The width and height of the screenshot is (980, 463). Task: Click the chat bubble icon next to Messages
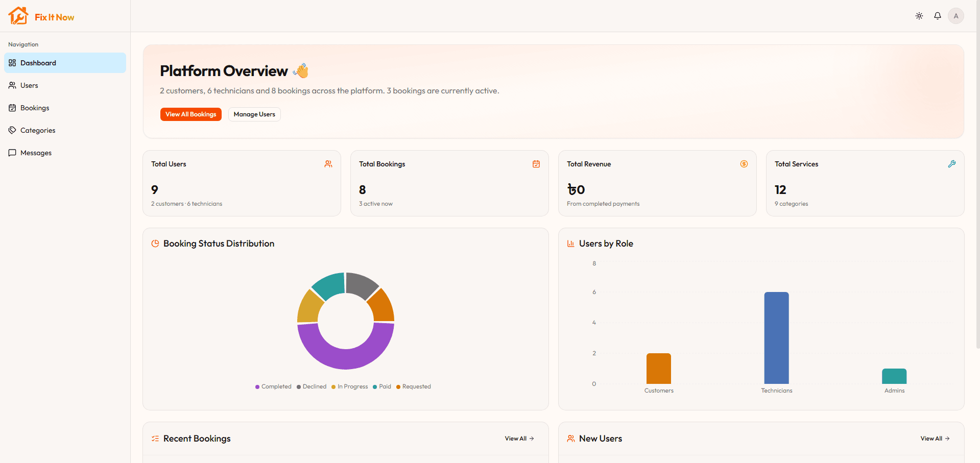coord(12,153)
